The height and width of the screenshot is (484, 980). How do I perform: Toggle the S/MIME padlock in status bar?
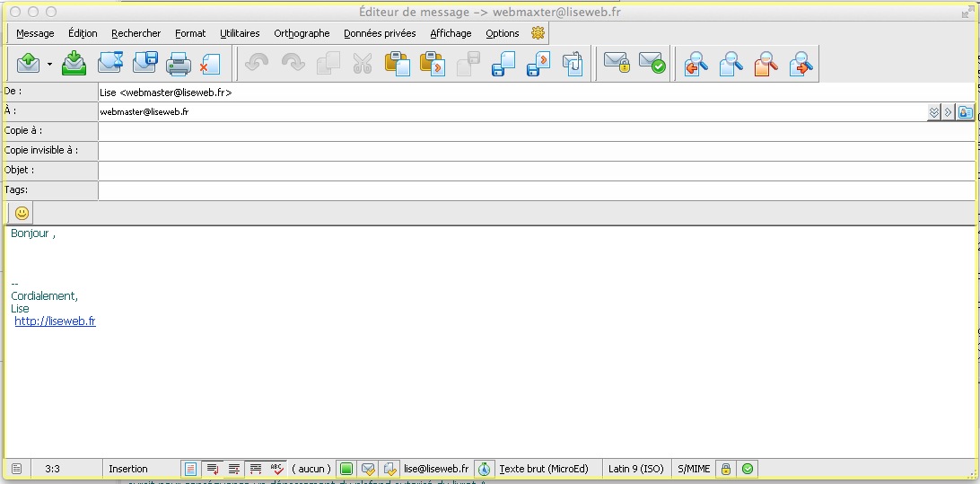point(726,469)
